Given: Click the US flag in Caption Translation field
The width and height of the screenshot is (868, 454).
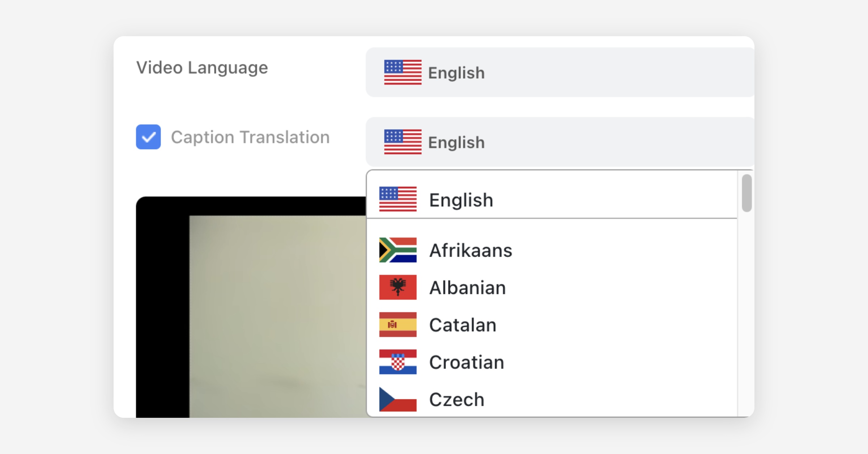Looking at the screenshot, I should coord(403,142).
